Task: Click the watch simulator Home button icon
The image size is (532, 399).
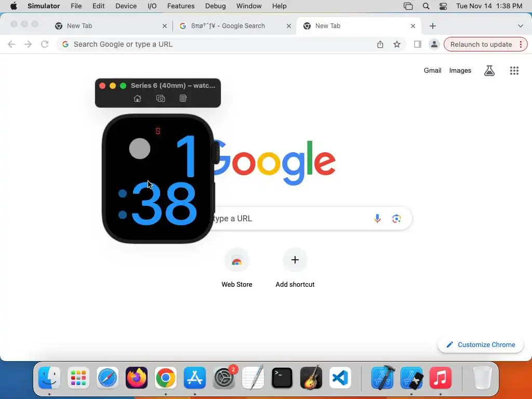Action: 137,98
